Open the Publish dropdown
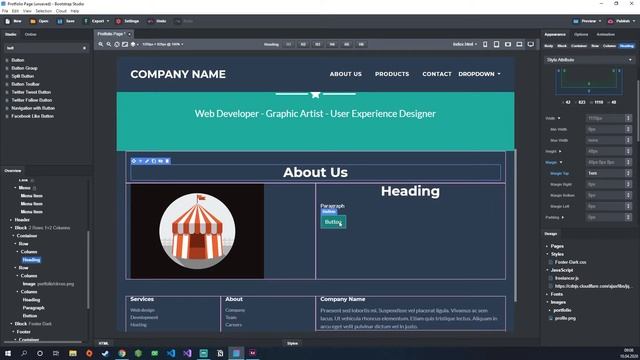 [622, 21]
